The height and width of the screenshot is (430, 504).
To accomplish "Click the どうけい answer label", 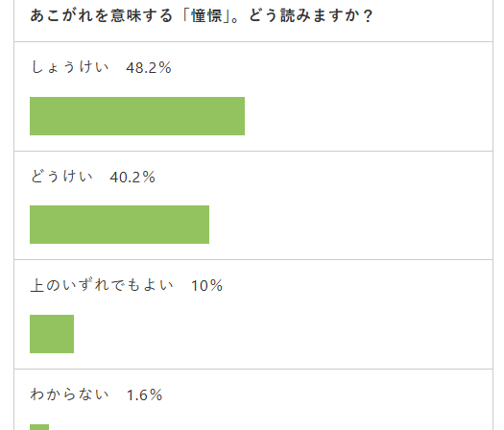I will (61, 177).
